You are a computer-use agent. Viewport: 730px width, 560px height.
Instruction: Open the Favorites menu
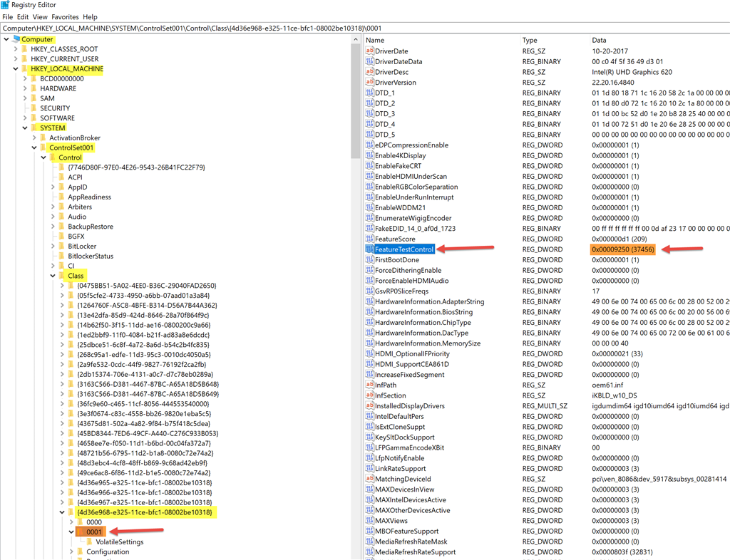coord(65,17)
